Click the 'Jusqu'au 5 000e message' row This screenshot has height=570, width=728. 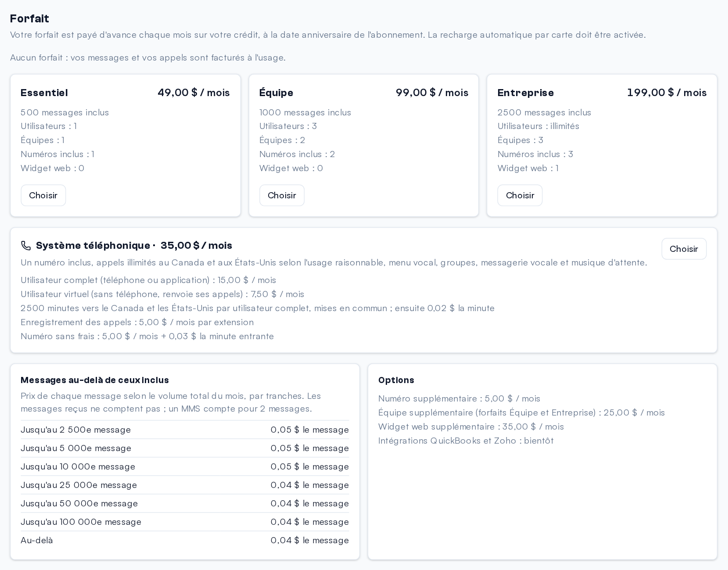pos(185,448)
